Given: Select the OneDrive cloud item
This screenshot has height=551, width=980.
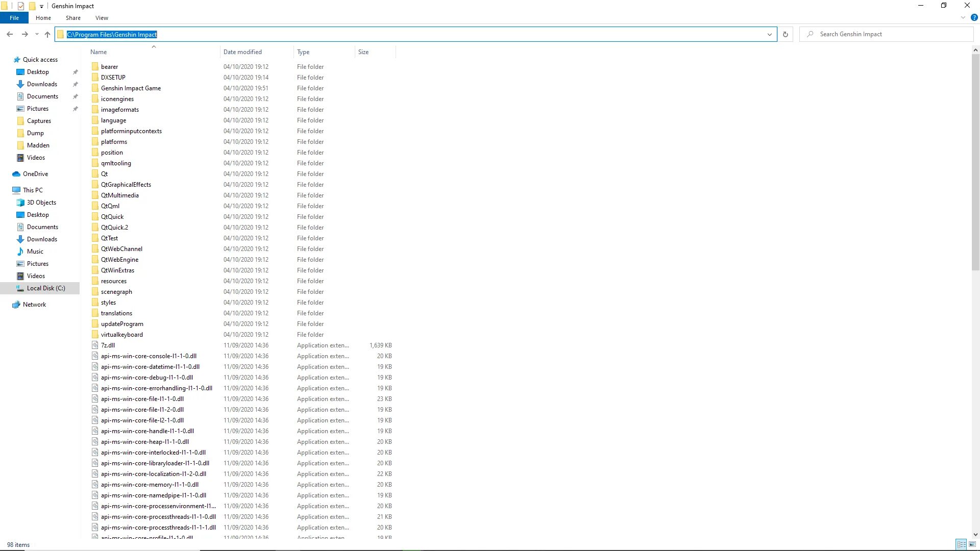Looking at the screenshot, I should coord(35,174).
